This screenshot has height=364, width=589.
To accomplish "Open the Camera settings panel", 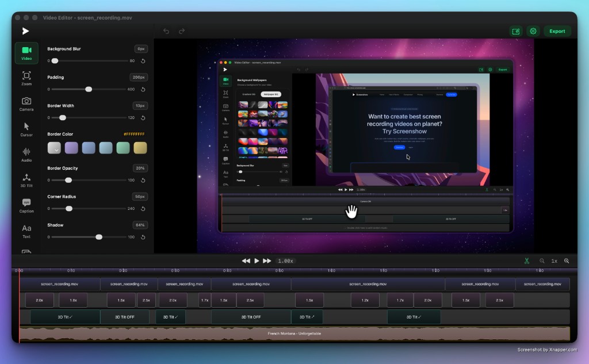I will (x=26, y=104).
